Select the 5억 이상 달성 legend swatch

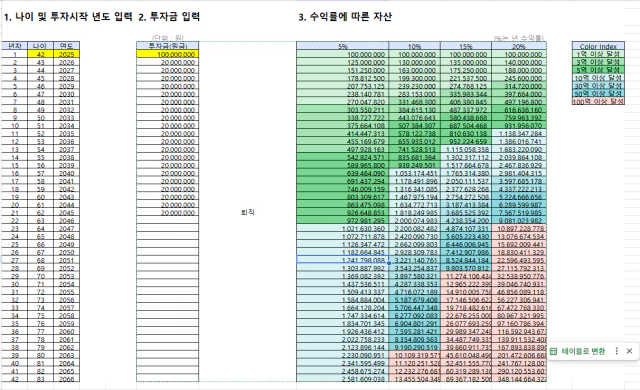(x=598, y=70)
